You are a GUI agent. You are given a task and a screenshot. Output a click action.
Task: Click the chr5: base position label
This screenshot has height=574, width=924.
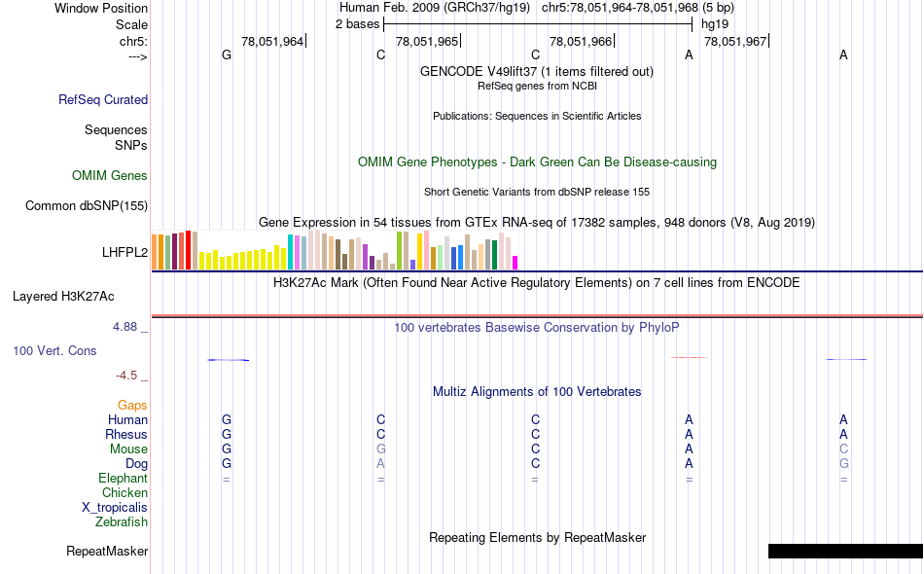pos(134,41)
